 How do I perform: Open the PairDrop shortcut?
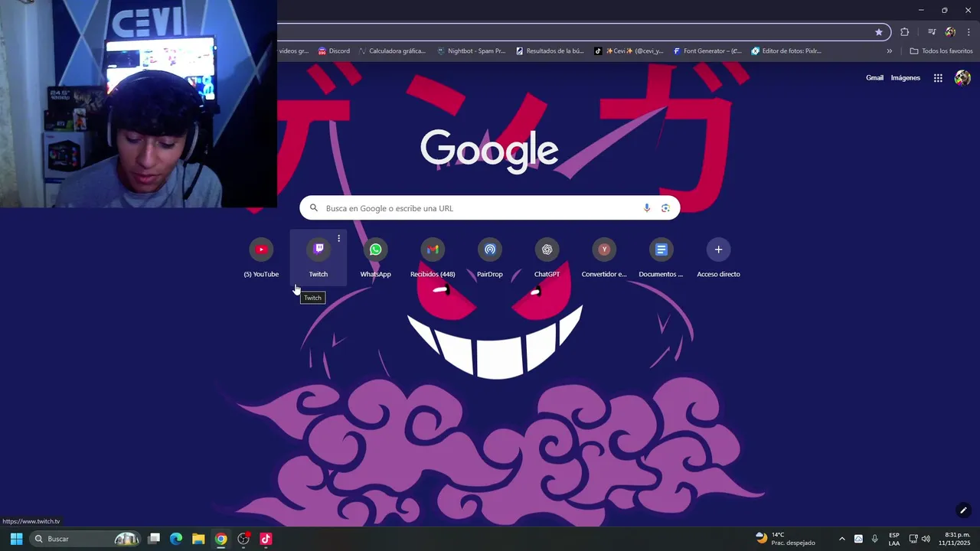[490, 258]
